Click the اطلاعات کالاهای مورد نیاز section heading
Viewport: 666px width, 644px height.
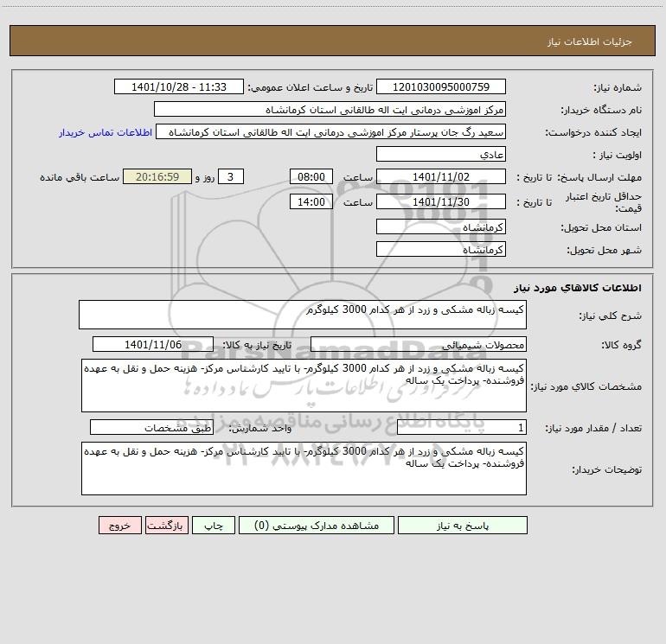[x=578, y=288]
